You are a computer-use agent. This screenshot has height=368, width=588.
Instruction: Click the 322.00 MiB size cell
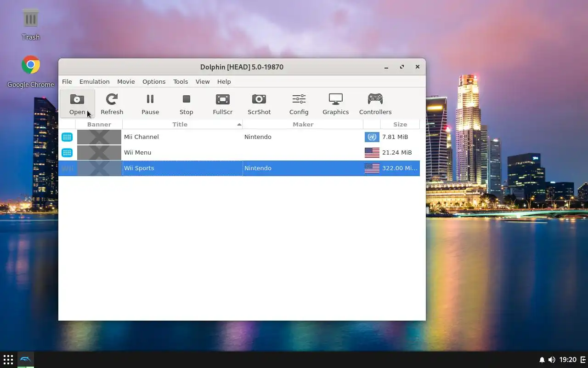pos(400,168)
